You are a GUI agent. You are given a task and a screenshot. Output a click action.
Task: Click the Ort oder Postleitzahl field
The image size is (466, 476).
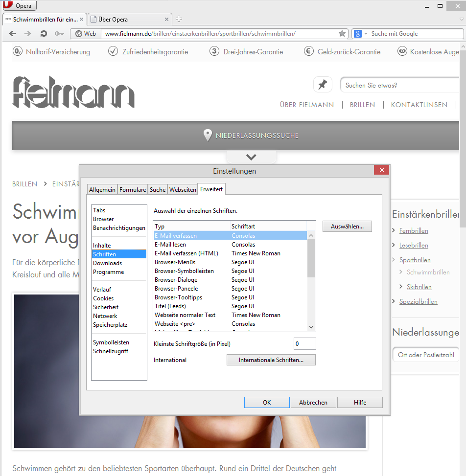pyautogui.click(x=426, y=355)
